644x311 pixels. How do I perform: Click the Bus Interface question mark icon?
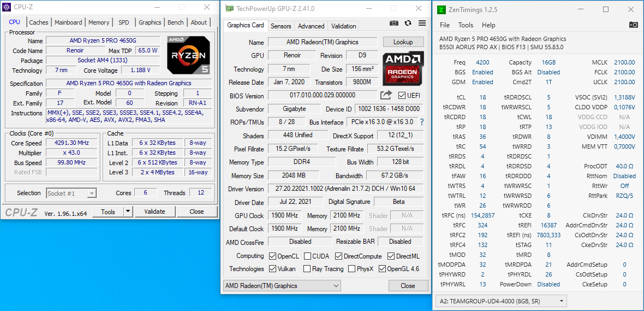[421, 122]
